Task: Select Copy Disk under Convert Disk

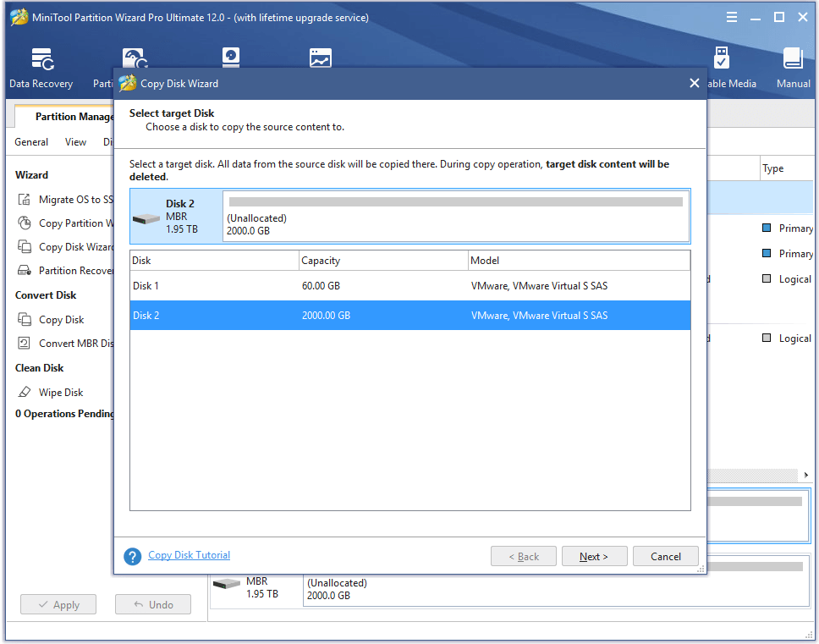Action: 61,320
